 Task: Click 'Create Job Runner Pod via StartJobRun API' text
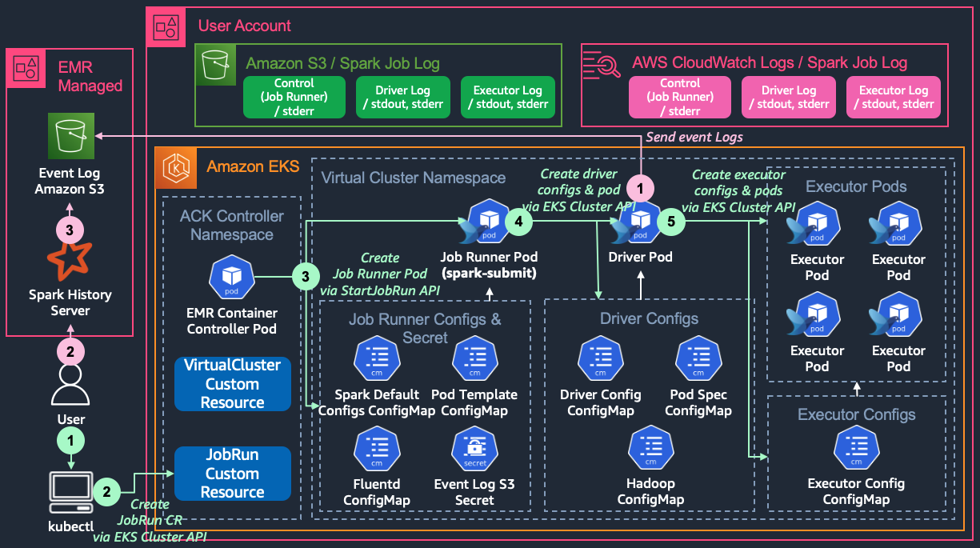pos(380,274)
